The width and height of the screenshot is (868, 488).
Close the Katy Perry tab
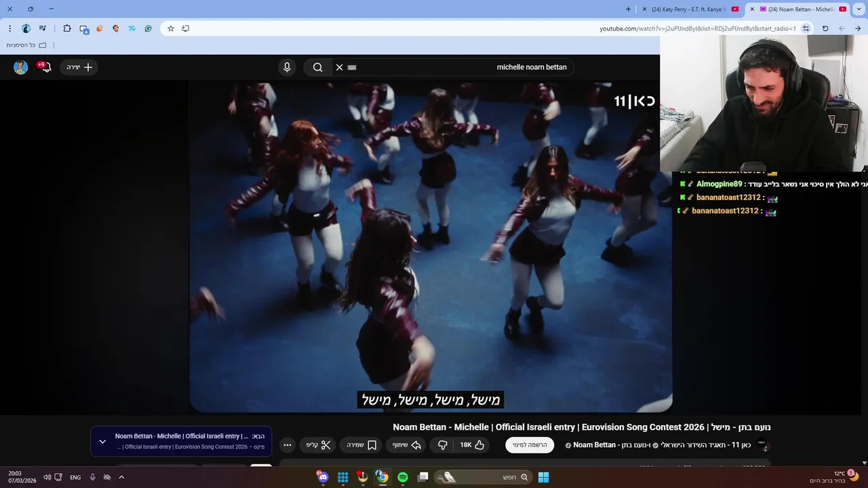(645, 9)
